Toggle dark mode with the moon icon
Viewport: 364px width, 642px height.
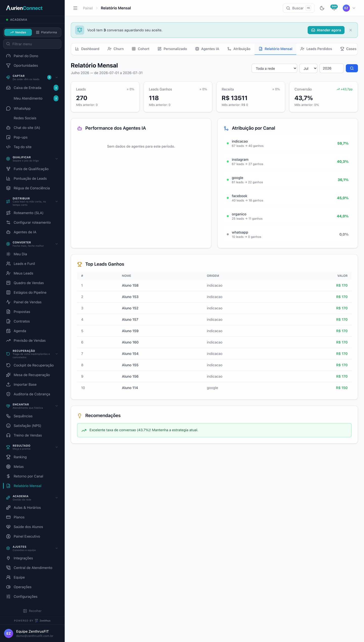click(322, 8)
